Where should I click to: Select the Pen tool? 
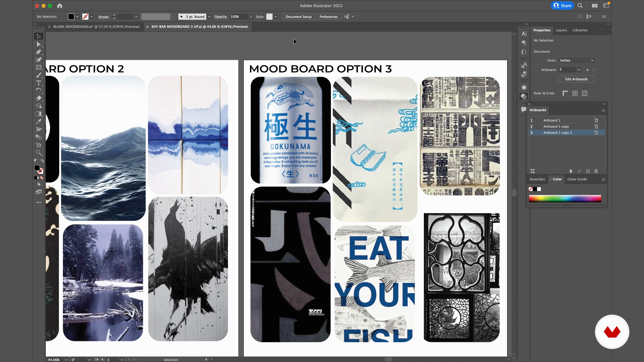39,52
